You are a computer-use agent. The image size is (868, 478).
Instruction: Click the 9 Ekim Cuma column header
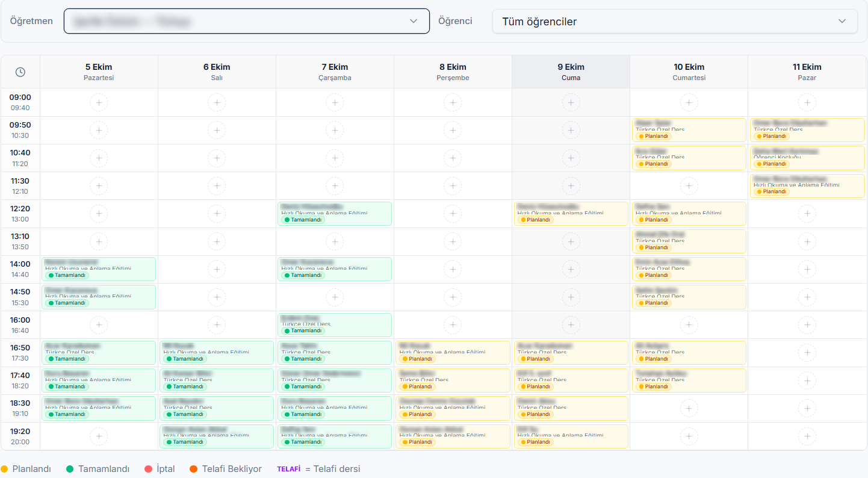[x=571, y=72]
